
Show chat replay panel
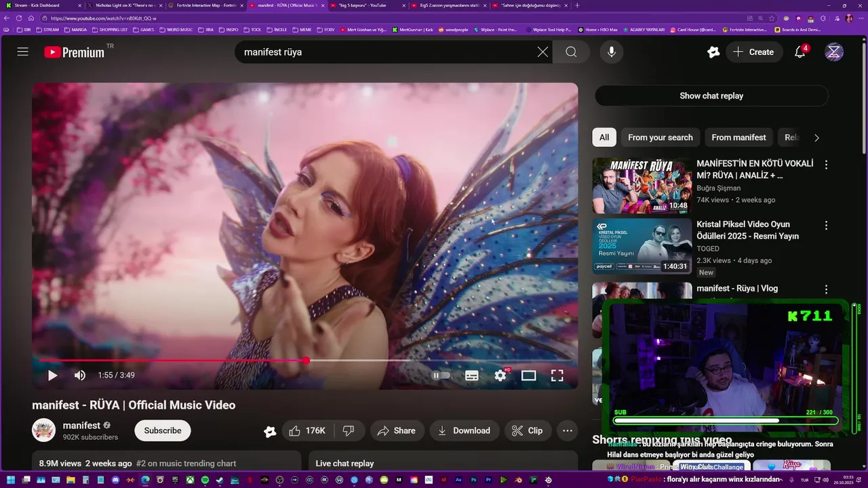(711, 96)
